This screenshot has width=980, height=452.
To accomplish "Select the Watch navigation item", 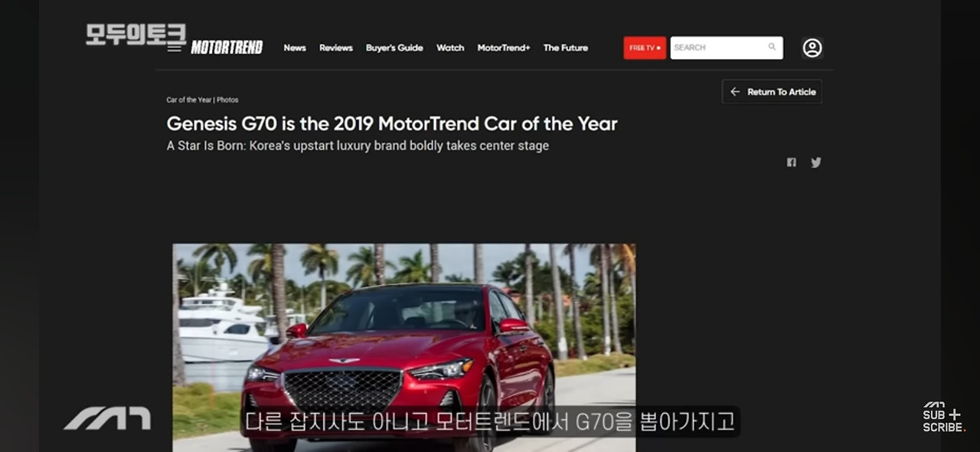I will point(450,47).
